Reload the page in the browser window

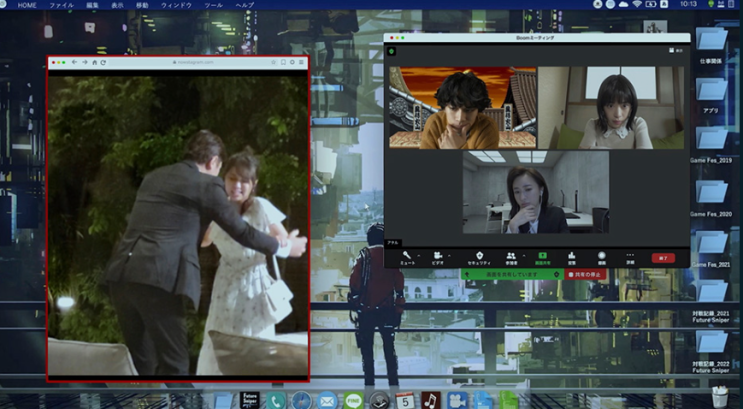(103, 62)
